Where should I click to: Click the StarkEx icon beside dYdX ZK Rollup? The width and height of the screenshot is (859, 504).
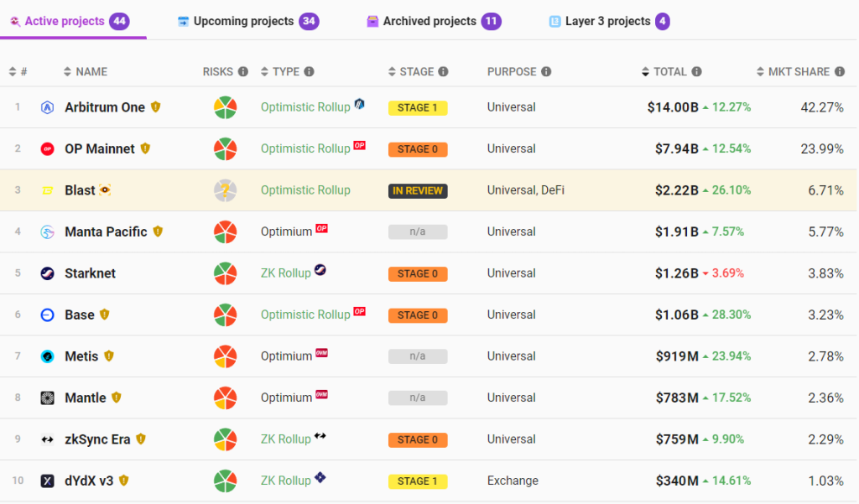(x=320, y=478)
